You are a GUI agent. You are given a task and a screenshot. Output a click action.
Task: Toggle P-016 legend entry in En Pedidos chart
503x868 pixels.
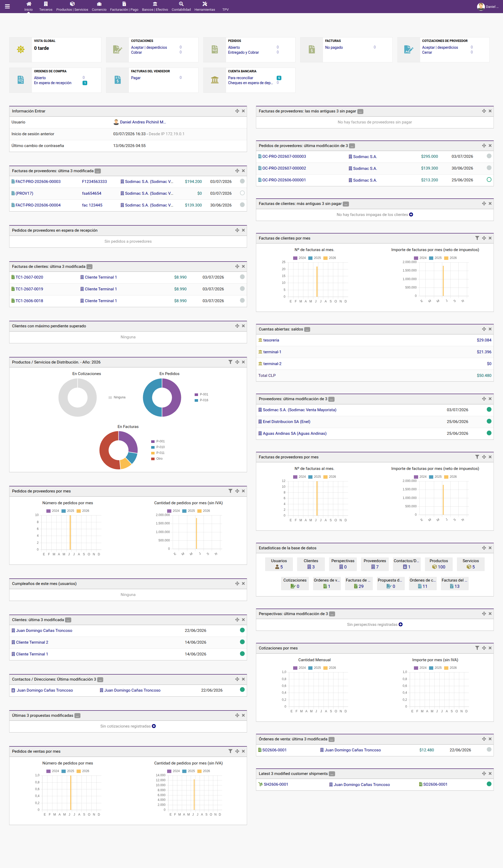201,400
